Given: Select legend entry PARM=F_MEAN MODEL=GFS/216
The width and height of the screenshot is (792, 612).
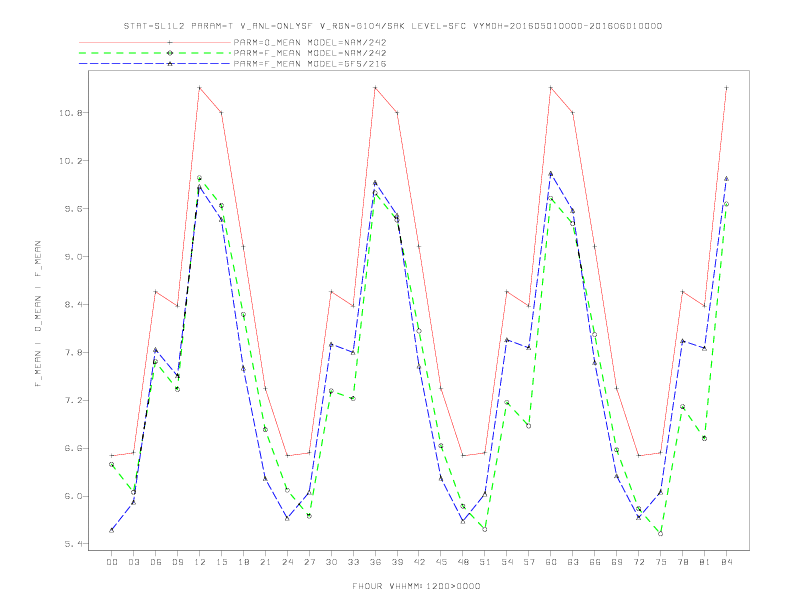Looking at the screenshot, I should (x=310, y=64).
